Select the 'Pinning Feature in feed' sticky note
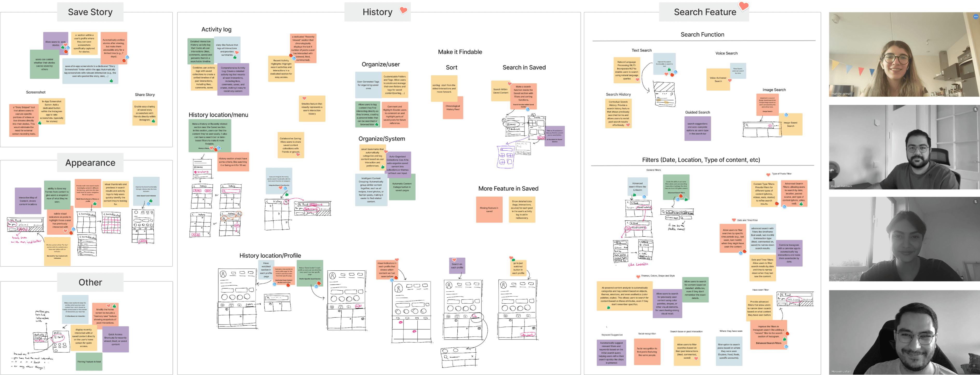The width and height of the screenshot is (980, 375). pos(89,362)
